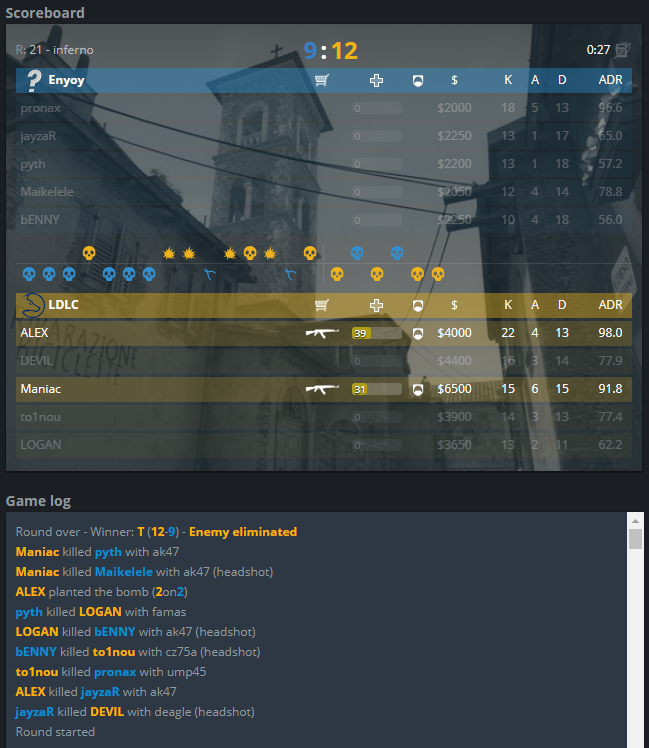
Task: Click pronax's empty health bar
Action: (377, 108)
